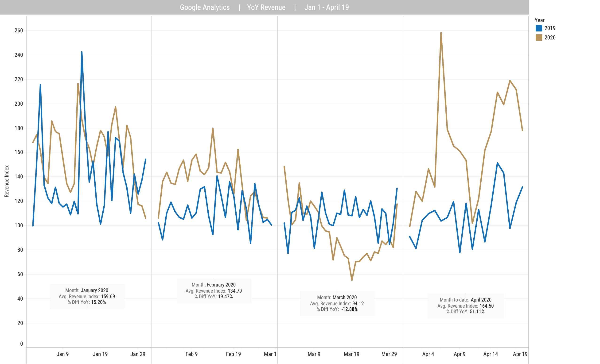Click the Mar 19 axis tick label
Screen dimensions: 600x364
click(351, 354)
